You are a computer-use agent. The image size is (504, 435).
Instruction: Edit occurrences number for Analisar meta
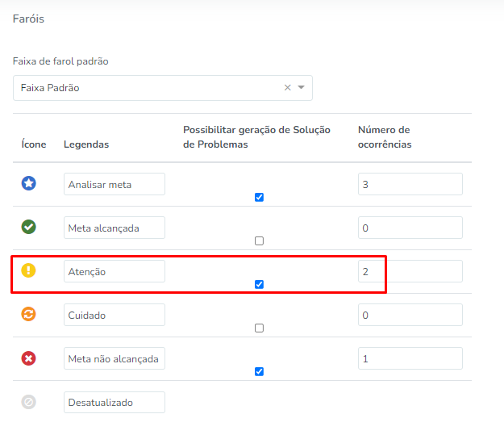click(x=410, y=184)
